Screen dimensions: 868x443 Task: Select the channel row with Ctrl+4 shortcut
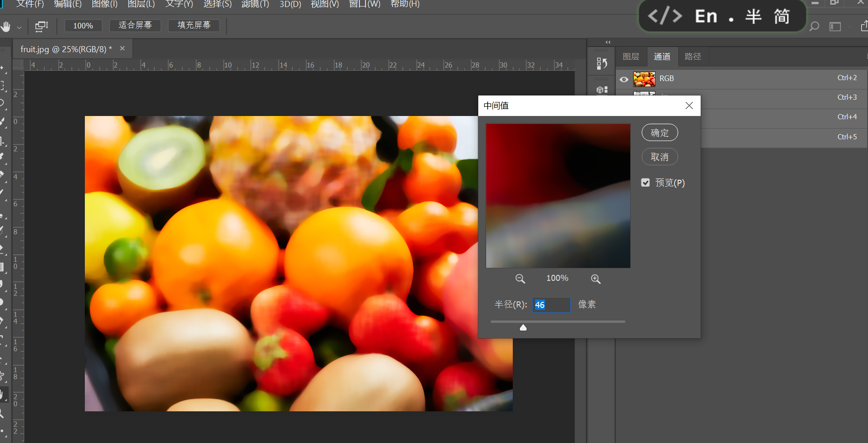coord(784,119)
